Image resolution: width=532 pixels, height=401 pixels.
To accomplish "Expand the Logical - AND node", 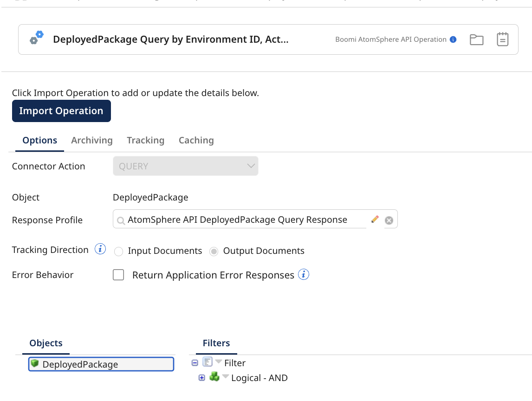I will (201, 378).
